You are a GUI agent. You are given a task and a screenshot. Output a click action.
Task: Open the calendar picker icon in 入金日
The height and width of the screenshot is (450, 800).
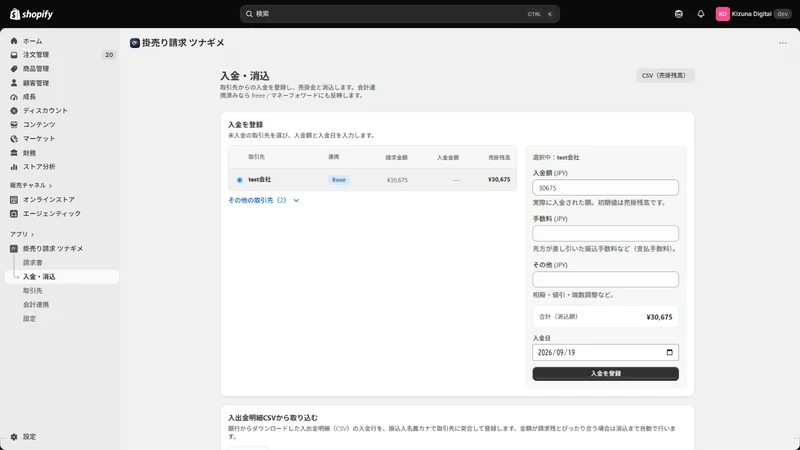click(x=669, y=352)
